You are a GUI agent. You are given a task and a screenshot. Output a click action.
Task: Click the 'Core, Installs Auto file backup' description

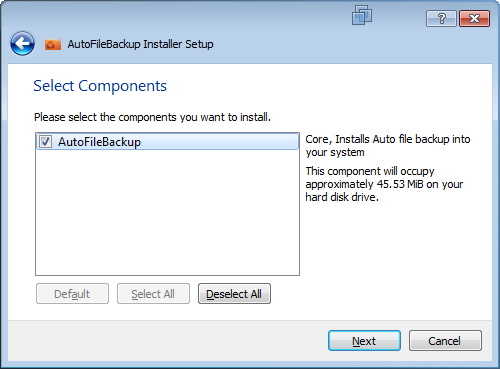click(x=388, y=145)
